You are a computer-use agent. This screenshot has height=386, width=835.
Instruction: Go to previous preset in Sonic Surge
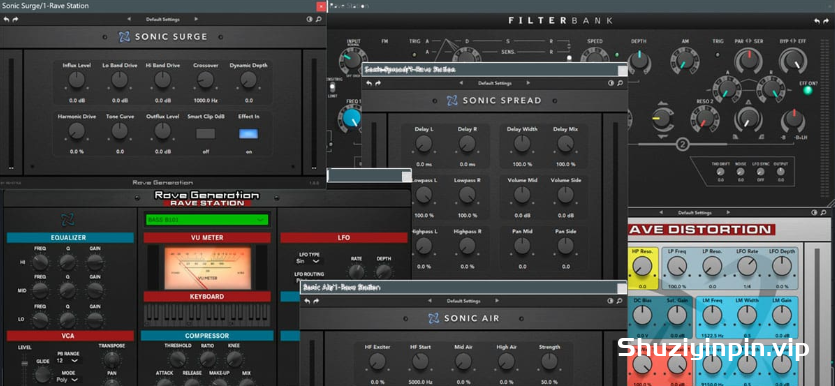(129, 19)
